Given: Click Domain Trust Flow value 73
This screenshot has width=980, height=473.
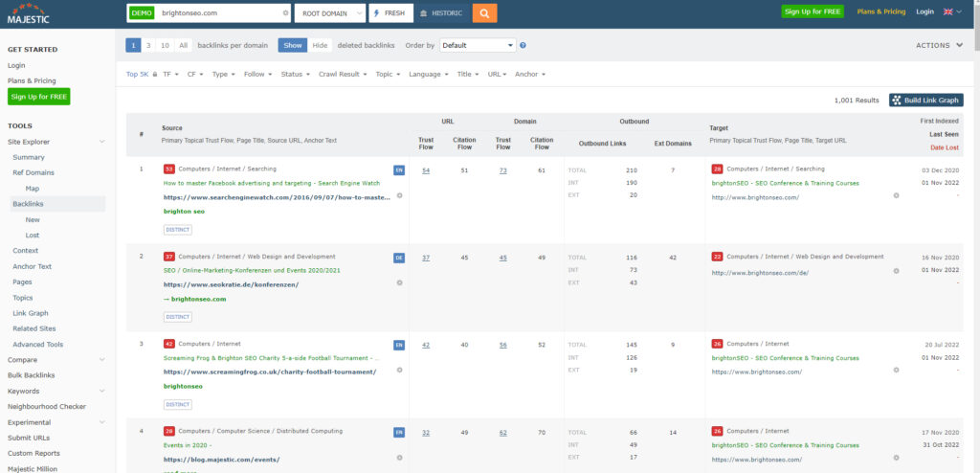Looking at the screenshot, I should pos(503,170).
